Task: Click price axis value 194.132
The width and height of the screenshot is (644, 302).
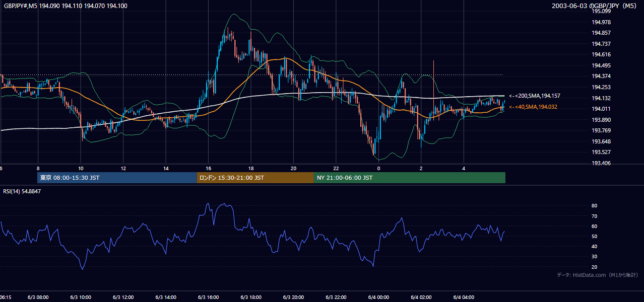Action: coord(601,98)
